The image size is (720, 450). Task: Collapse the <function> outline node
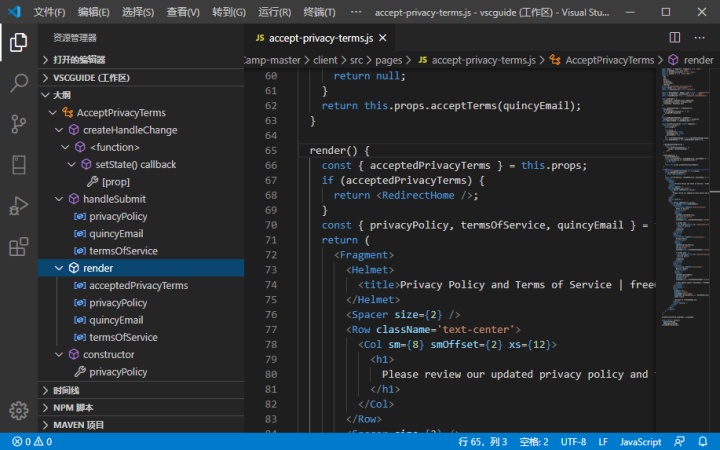(x=65, y=147)
